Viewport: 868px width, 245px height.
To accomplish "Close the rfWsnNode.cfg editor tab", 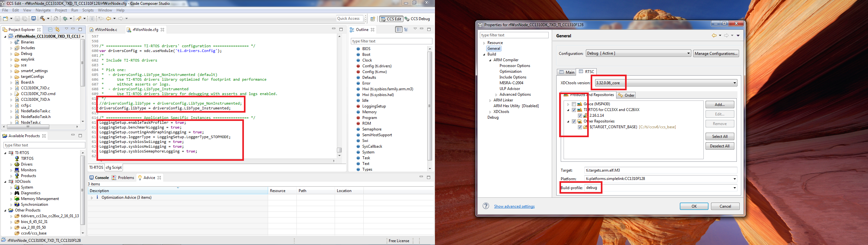I will 162,30.
